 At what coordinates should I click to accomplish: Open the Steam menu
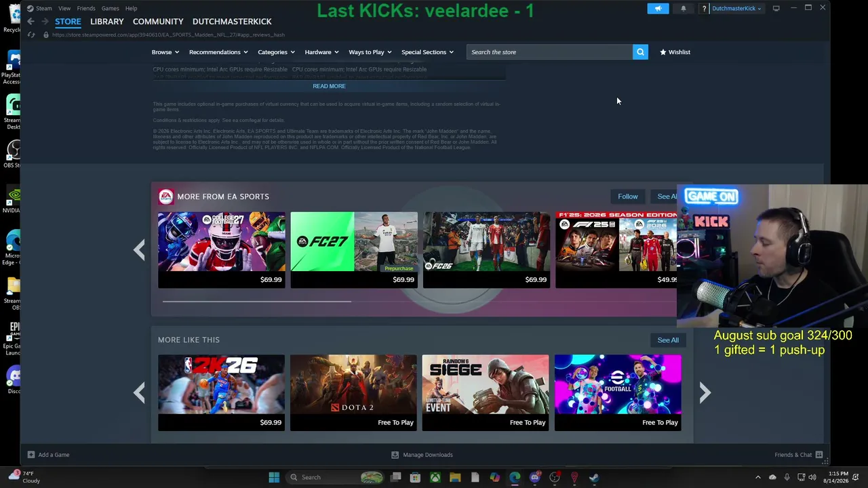pyautogui.click(x=44, y=8)
